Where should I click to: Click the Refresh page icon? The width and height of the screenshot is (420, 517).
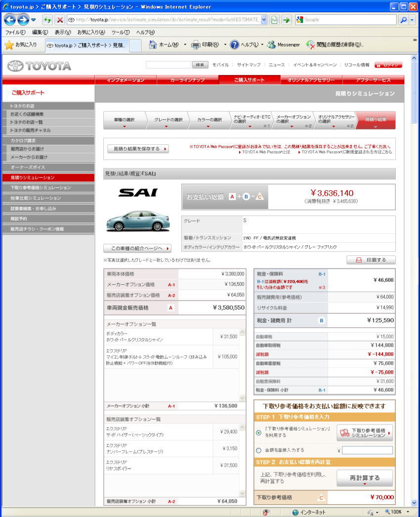pyautogui.click(x=47, y=20)
